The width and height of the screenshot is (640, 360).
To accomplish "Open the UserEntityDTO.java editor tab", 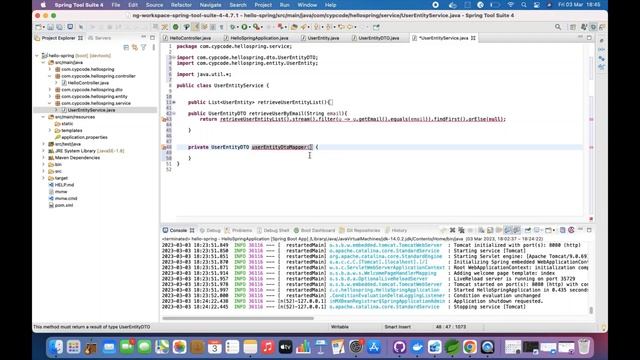I will click(376, 38).
